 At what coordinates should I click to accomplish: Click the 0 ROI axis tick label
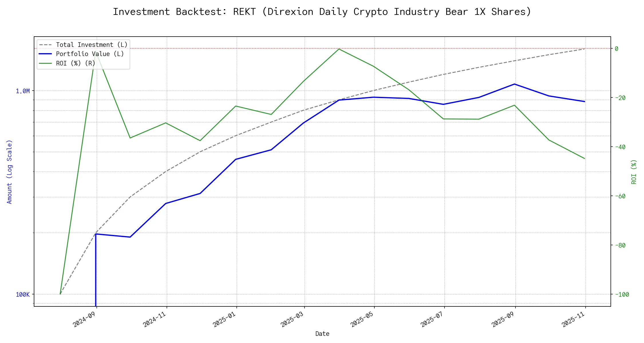coord(617,49)
